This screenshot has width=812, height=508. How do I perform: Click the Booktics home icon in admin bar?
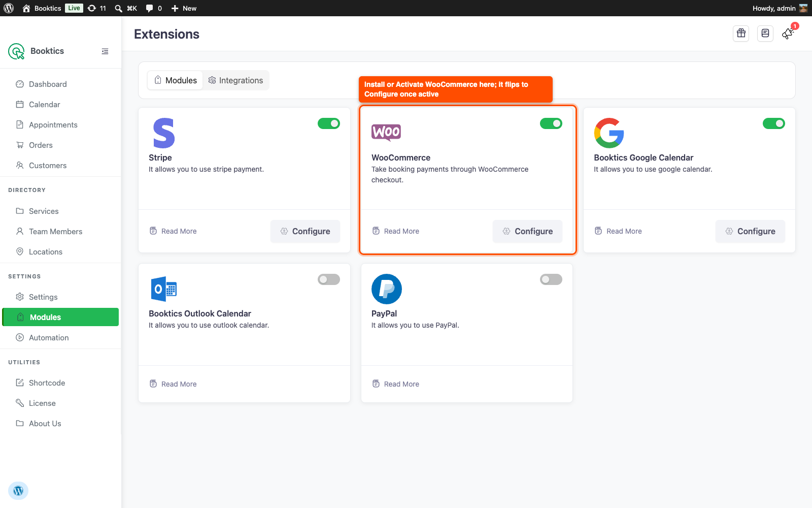coord(26,8)
